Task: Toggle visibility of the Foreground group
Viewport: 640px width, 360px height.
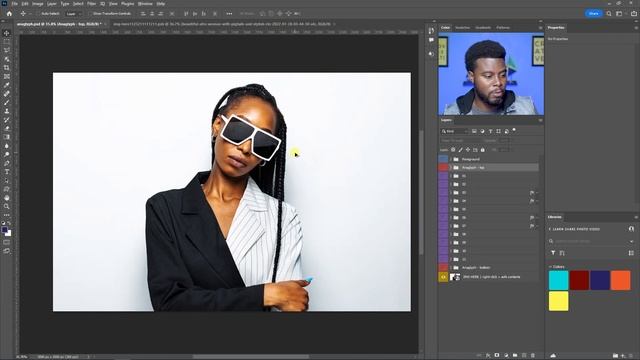Action: coord(443,159)
